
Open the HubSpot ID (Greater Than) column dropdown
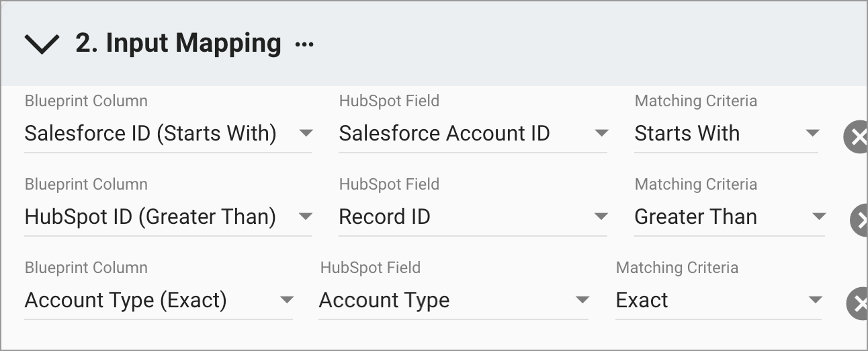[168, 217]
